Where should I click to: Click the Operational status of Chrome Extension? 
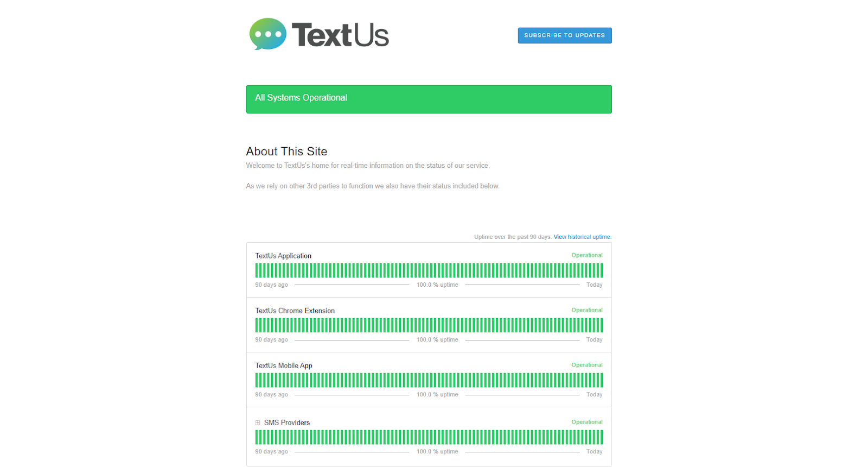pyautogui.click(x=586, y=310)
